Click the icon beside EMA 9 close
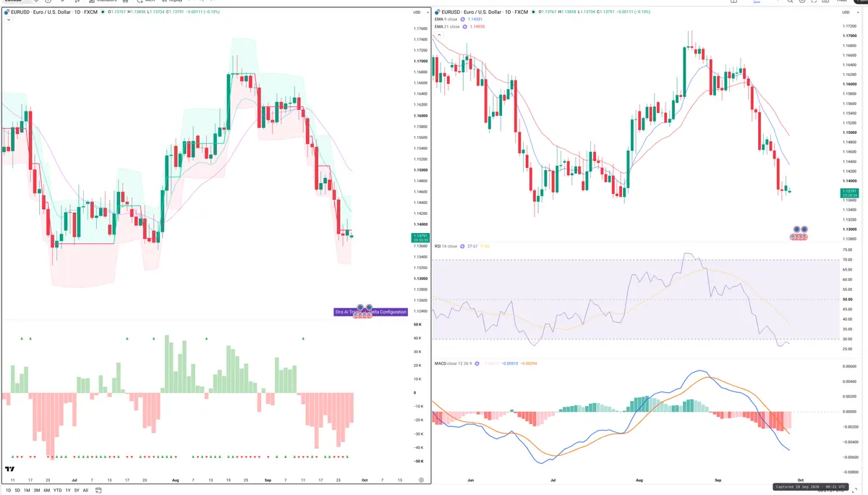This screenshot has height=495, width=868. click(463, 20)
